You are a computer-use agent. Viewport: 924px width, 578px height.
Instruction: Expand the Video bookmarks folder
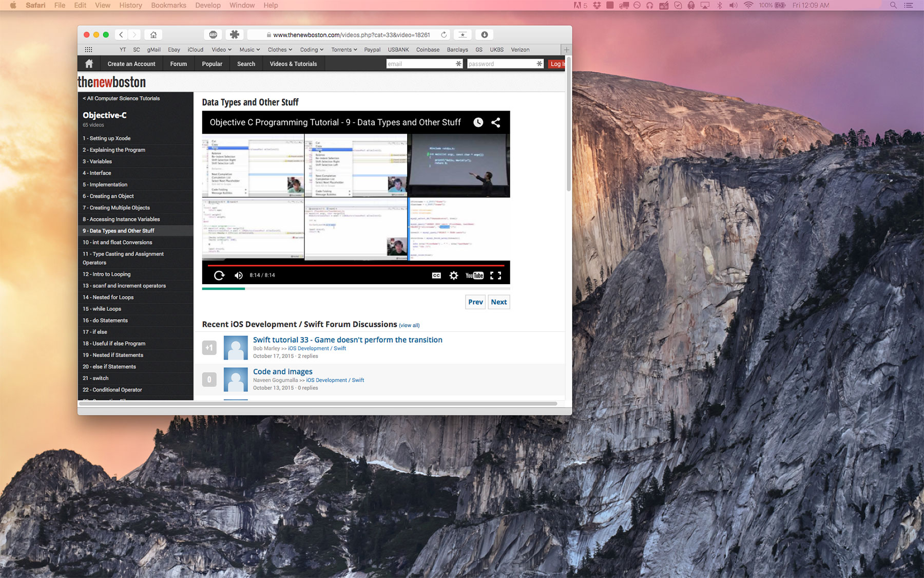click(x=221, y=50)
